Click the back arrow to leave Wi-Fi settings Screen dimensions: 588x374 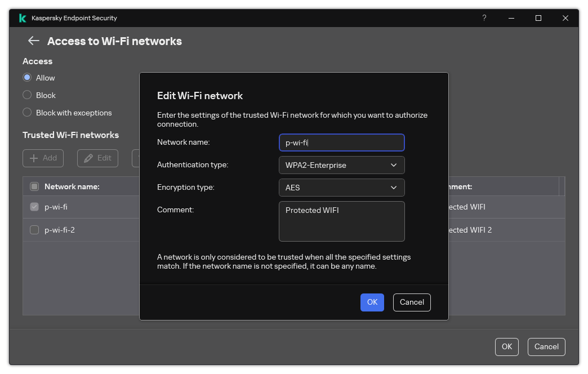pos(33,41)
